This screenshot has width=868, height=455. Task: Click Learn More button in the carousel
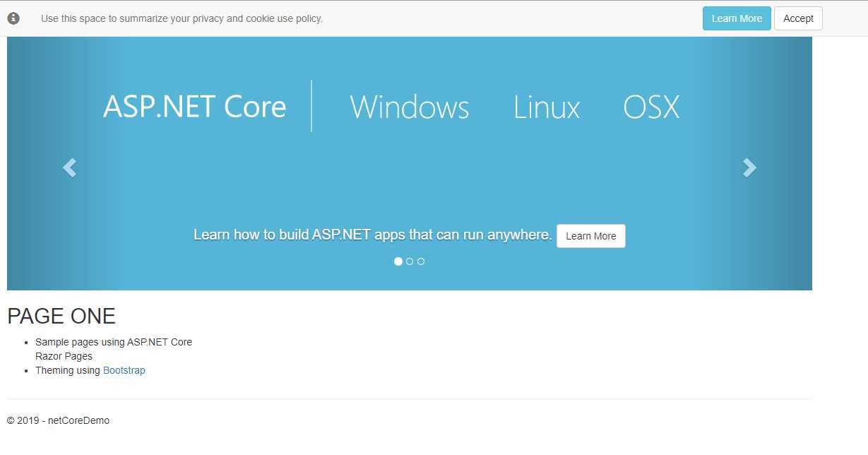[591, 236]
